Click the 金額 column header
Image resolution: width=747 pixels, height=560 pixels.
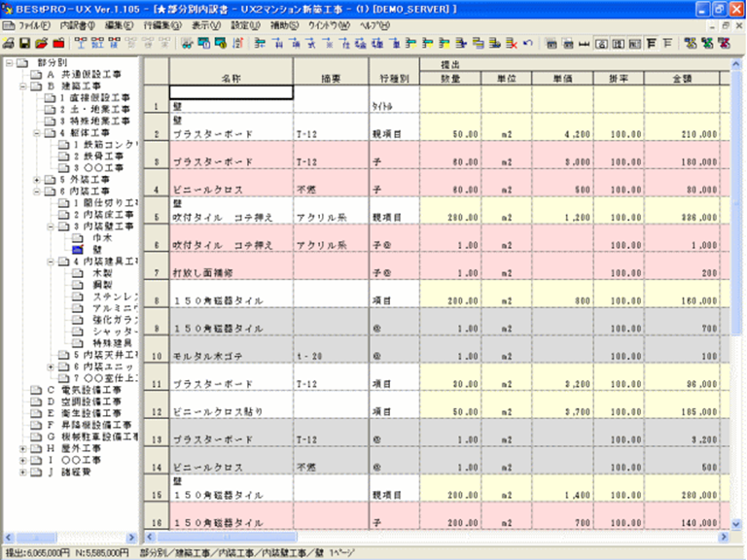pos(682,79)
